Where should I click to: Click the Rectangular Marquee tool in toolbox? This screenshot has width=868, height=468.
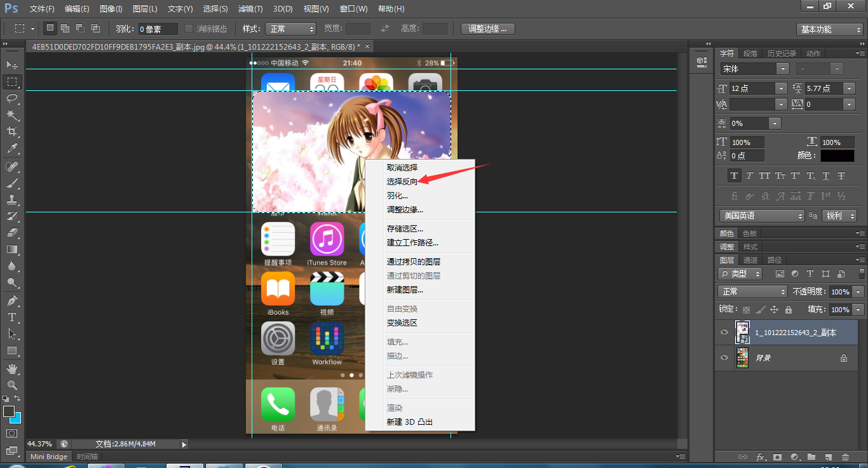(x=12, y=81)
